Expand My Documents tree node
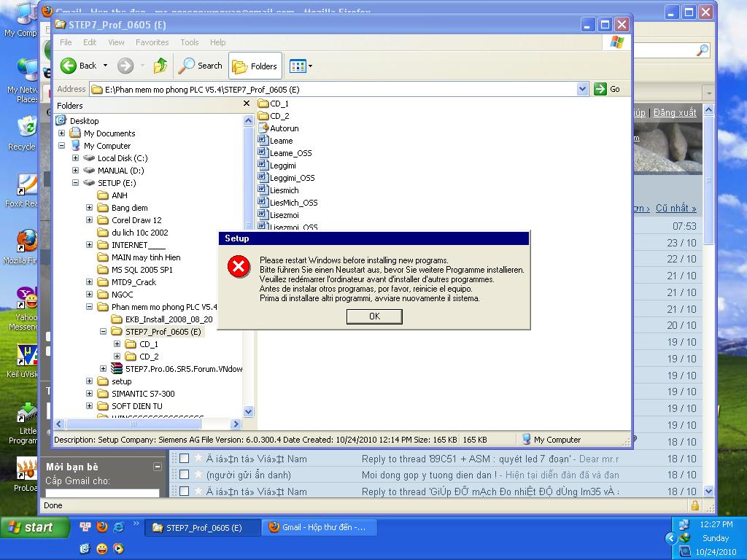 click(61, 133)
